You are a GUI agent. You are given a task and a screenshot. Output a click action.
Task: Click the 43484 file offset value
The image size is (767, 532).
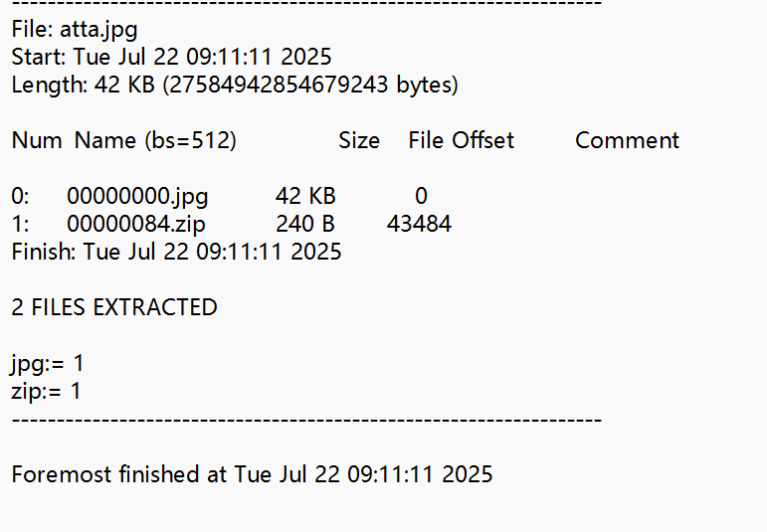tap(419, 224)
